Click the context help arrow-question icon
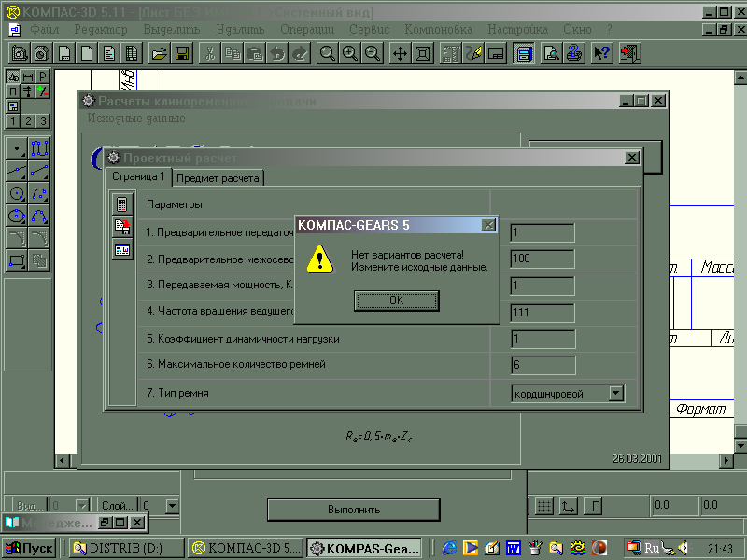Viewport: 747px width, 560px height. point(601,53)
